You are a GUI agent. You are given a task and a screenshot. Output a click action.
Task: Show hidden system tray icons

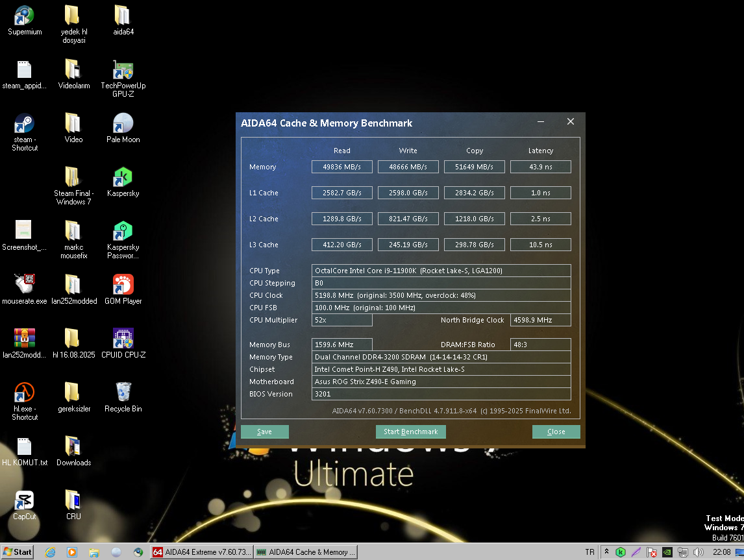pyautogui.click(x=606, y=552)
